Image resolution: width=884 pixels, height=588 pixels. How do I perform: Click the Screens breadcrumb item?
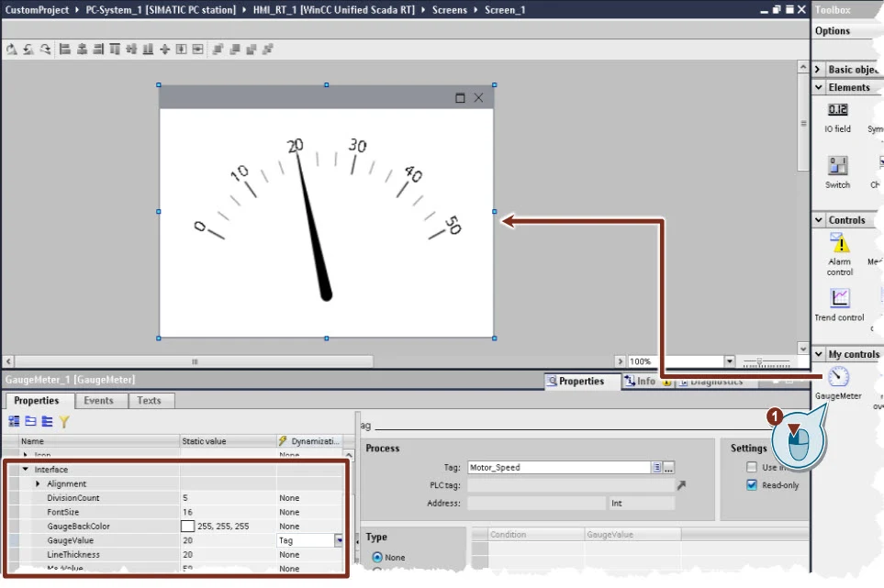coord(449,9)
